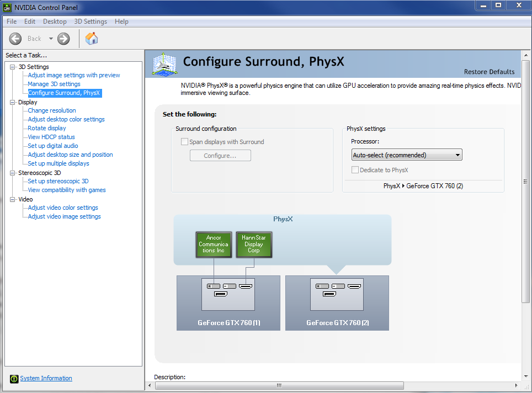Minimize the NVIDIA Control Panel window
Image resolution: width=532 pixels, height=393 pixels.
coord(483,5)
